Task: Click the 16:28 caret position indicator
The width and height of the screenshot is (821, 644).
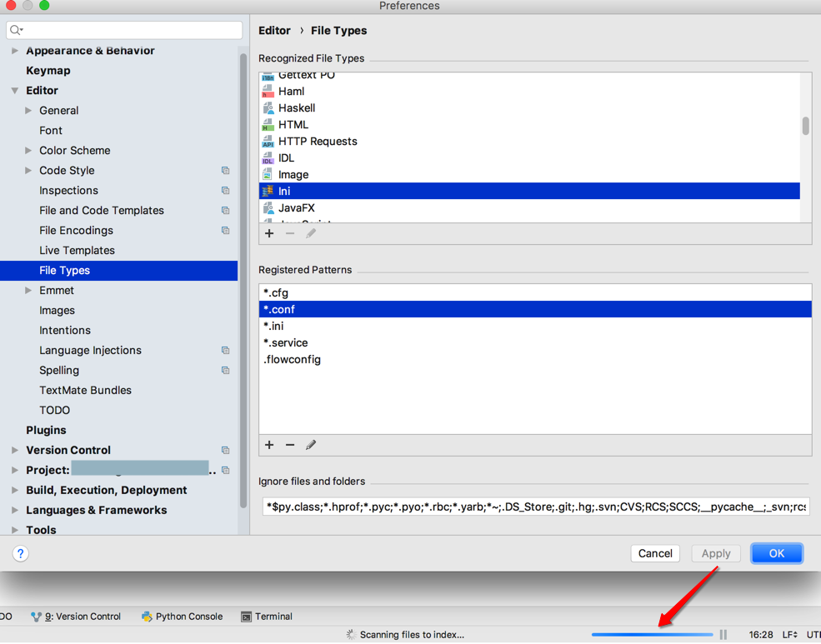Action: [x=761, y=635]
